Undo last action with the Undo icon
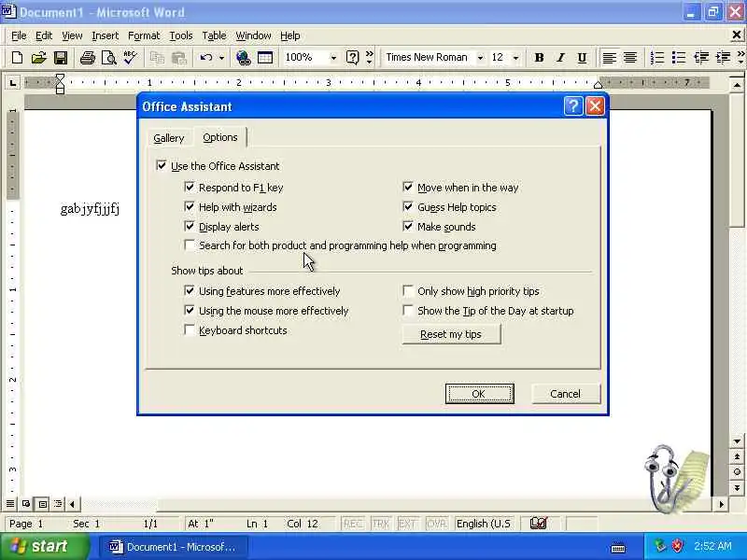Image resolution: width=747 pixels, height=560 pixels. tap(205, 58)
